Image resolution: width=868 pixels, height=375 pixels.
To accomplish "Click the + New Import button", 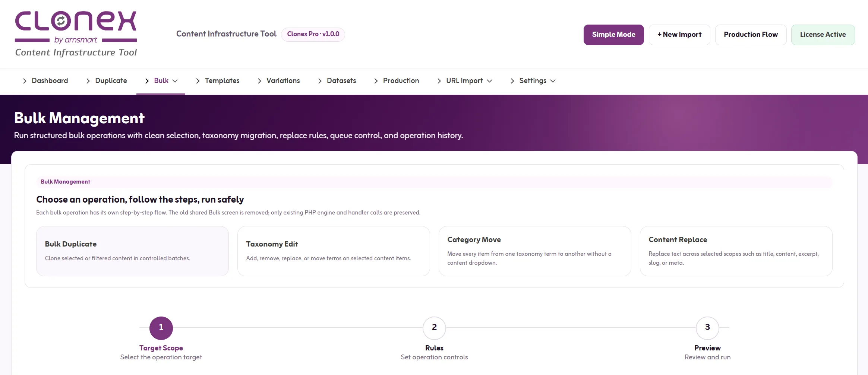I will (x=679, y=35).
